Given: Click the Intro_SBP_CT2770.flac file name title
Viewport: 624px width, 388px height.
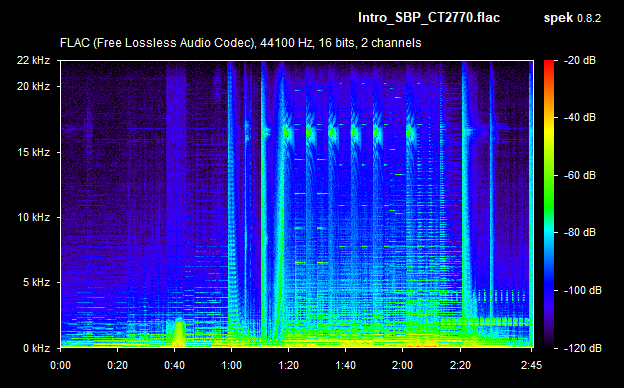Looking at the screenshot, I should (x=429, y=18).
